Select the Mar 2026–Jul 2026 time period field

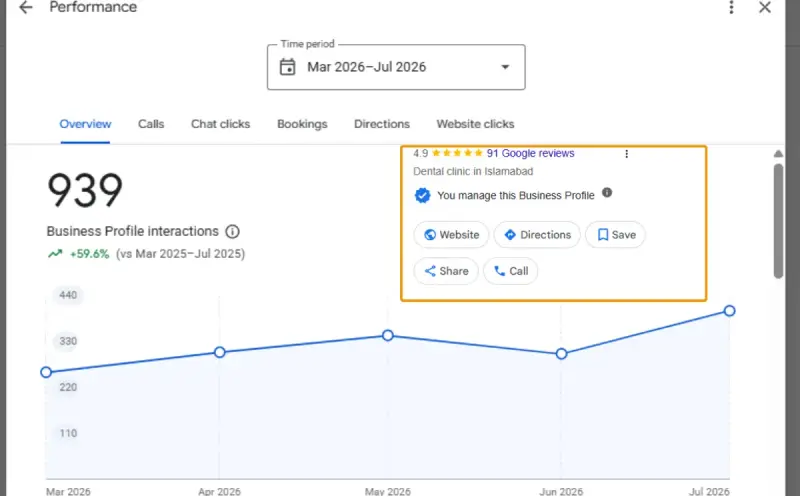point(396,67)
